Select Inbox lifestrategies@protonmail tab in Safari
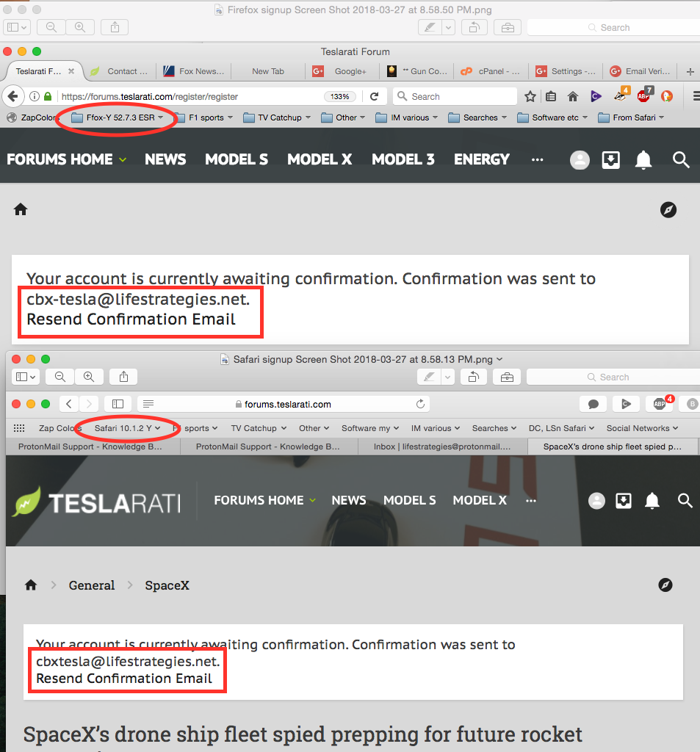 click(442, 446)
